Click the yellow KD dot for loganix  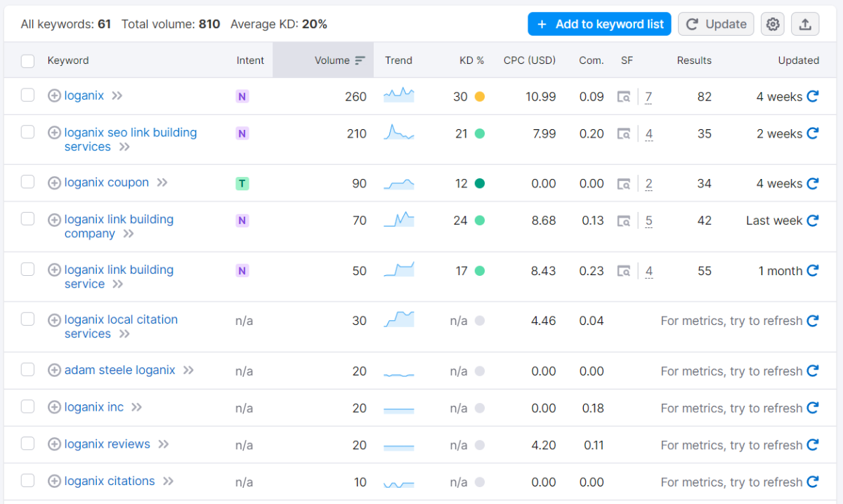480,97
